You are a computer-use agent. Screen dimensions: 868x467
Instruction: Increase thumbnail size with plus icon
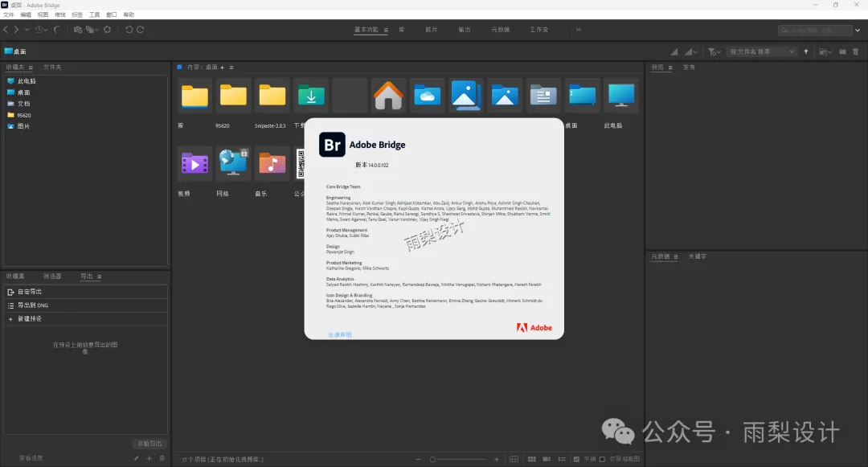(x=497, y=459)
